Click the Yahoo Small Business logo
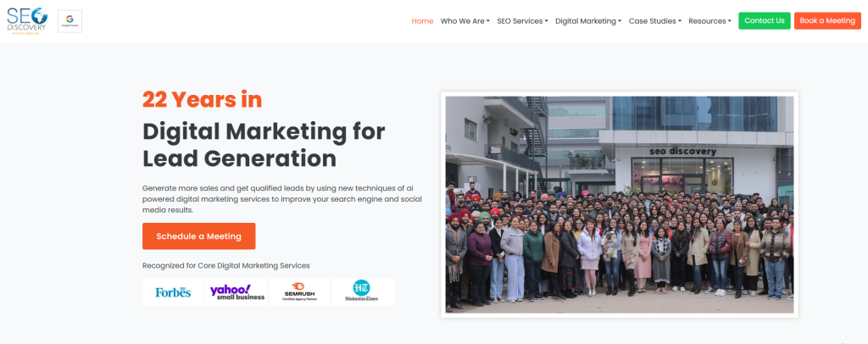 click(237, 292)
